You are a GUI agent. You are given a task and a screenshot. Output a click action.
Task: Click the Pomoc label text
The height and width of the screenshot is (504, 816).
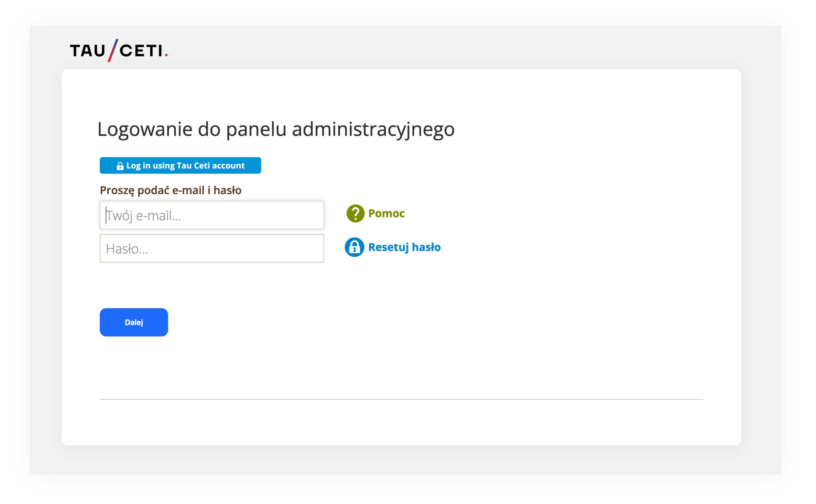pyautogui.click(x=386, y=213)
